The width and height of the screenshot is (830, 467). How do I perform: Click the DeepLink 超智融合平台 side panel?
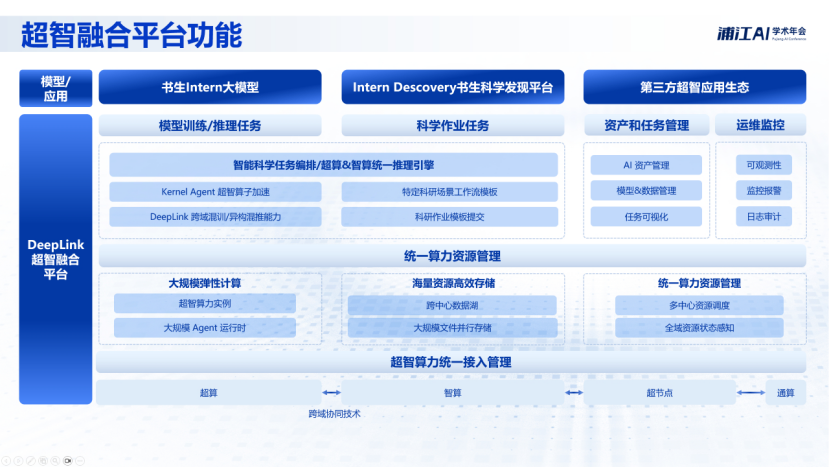(x=56, y=259)
